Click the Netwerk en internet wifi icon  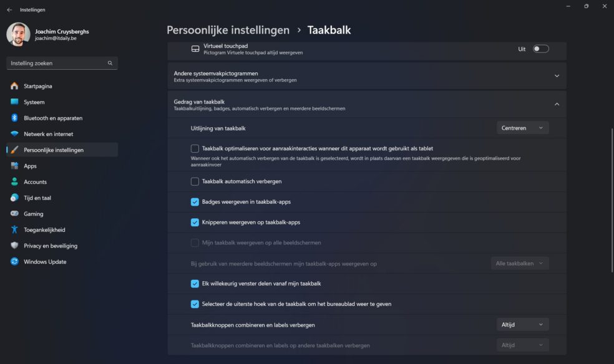tap(14, 134)
